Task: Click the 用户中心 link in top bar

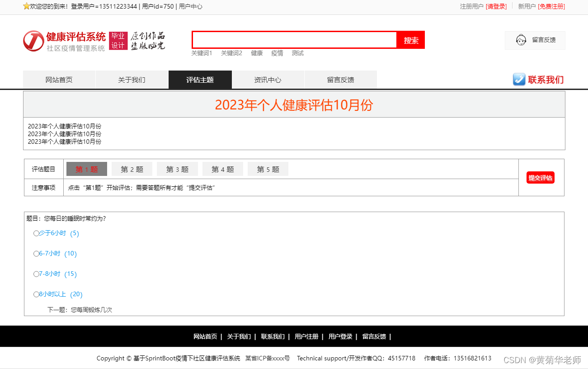Action: pos(191,6)
